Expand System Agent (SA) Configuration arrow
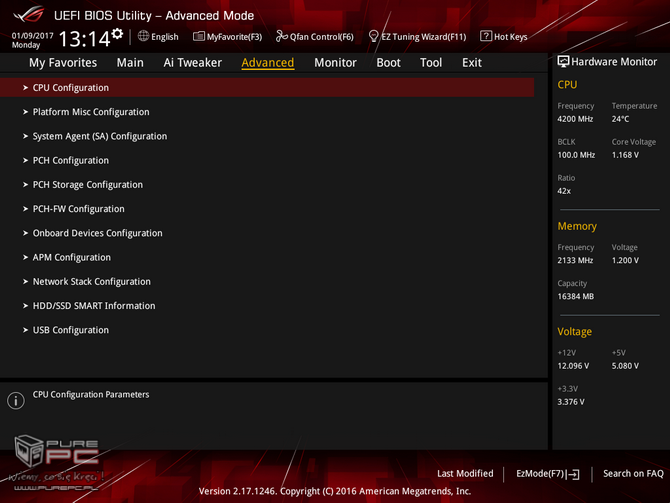Viewport: 670px width, 503px height. (x=26, y=136)
